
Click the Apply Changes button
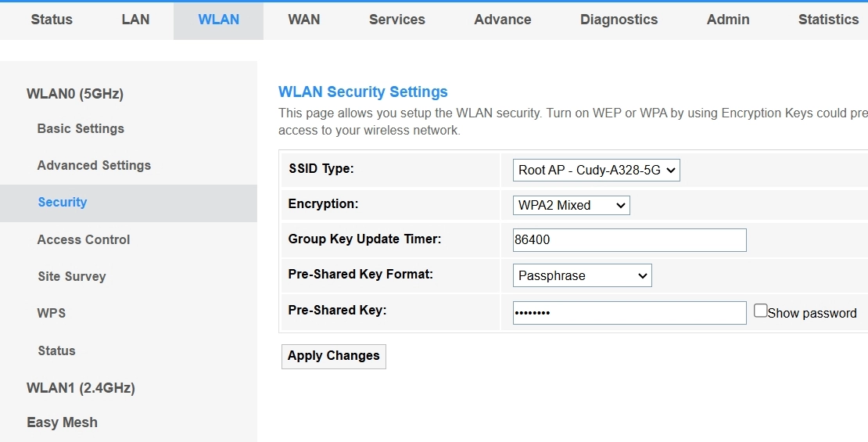[333, 356]
